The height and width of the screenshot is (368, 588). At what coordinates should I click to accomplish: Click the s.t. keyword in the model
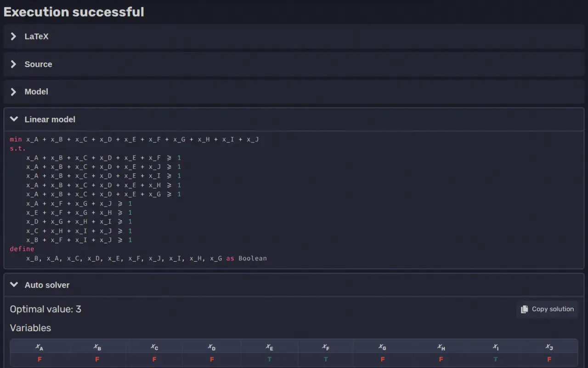pyautogui.click(x=18, y=148)
